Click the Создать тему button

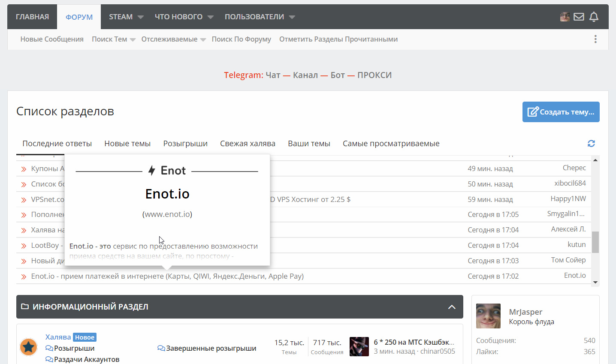[561, 112]
